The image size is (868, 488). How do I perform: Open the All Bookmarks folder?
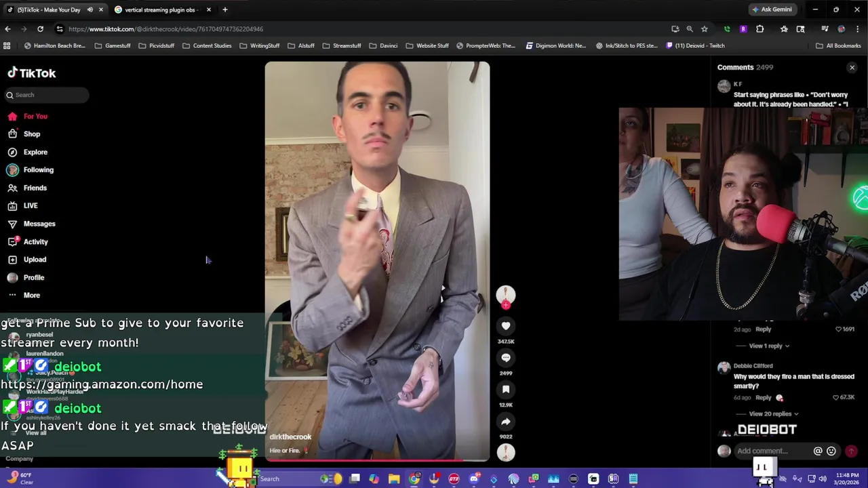tap(838, 46)
